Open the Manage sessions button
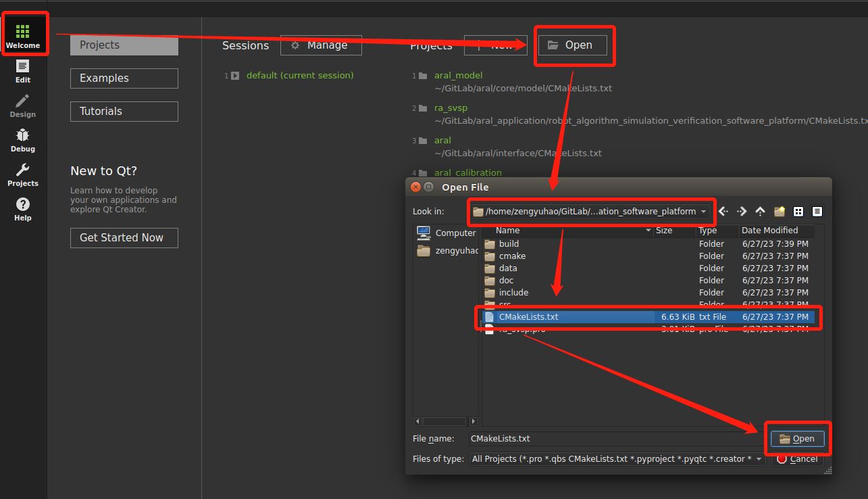The height and width of the screenshot is (499, 868). click(x=321, y=45)
